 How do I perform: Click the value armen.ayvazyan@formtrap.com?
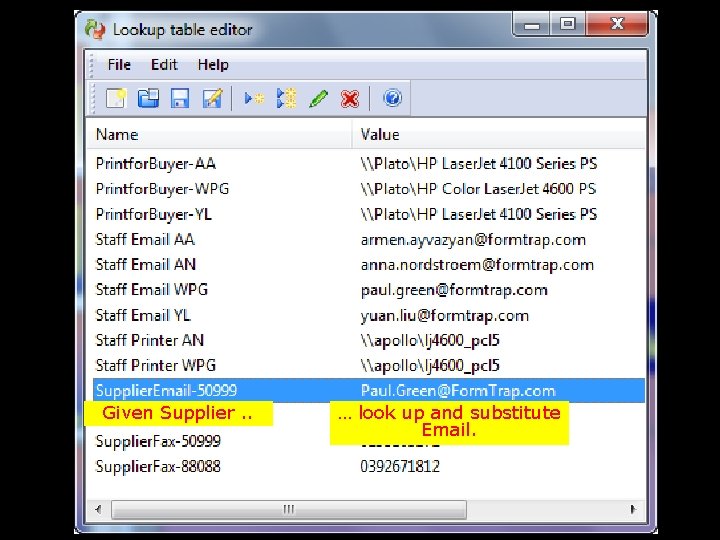(x=473, y=240)
